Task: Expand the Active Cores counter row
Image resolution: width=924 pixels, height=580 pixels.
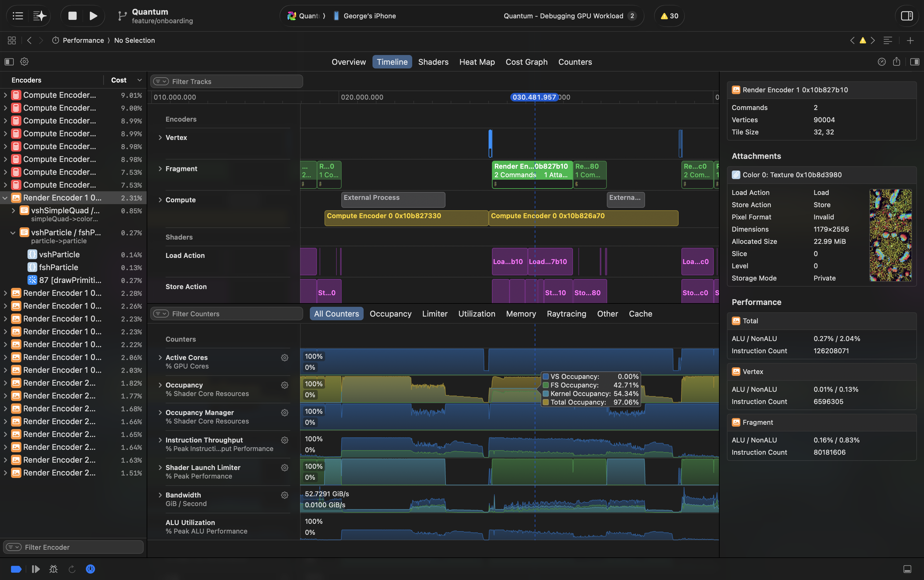Action: (x=160, y=358)
